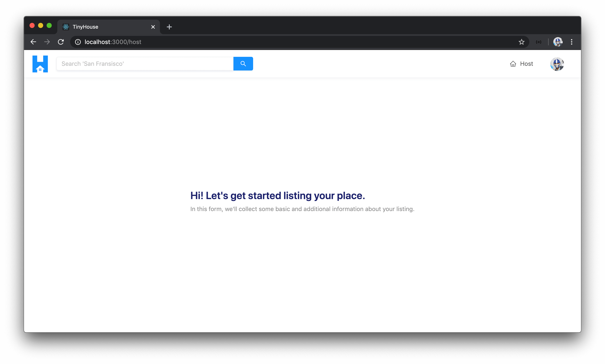View site information icon in address bar
This screenshot has width=605, height=364.
[x=78, y=42]
